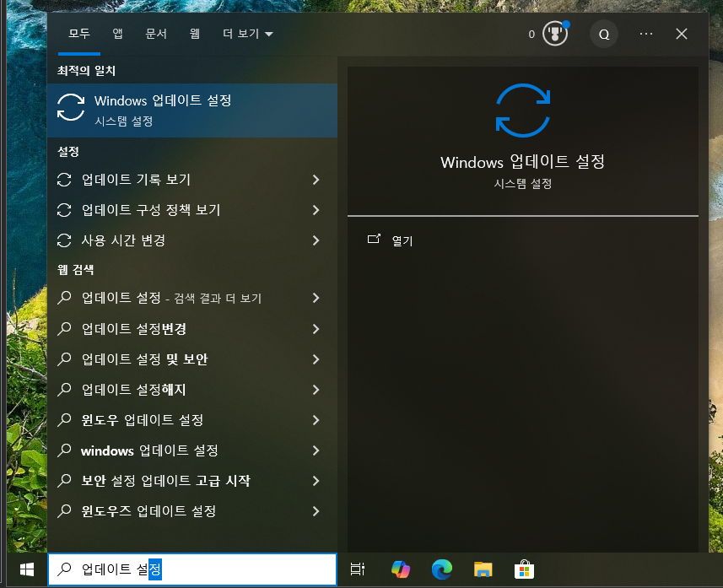Expand arrow for 업데이트 기록 보기

pyautogui.click(x=316, y=180)
